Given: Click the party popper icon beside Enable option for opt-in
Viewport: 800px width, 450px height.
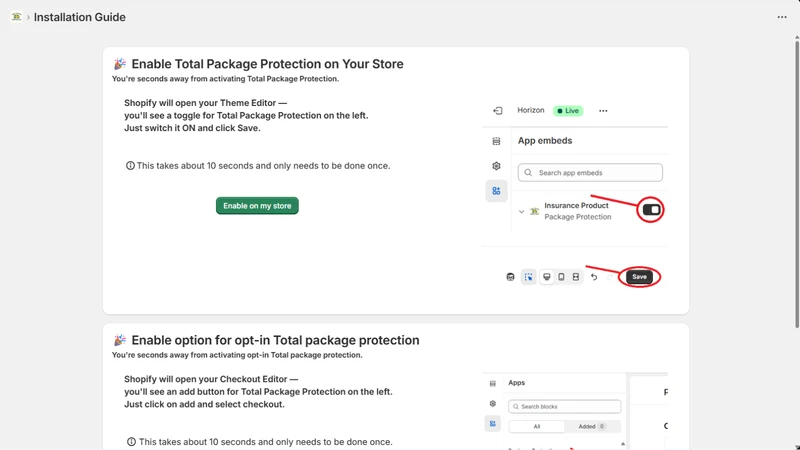Looking at the screenshot, I should [x=119, y=340].
